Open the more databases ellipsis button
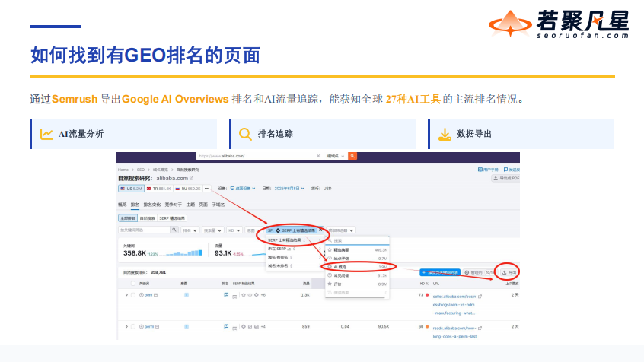 207,189
